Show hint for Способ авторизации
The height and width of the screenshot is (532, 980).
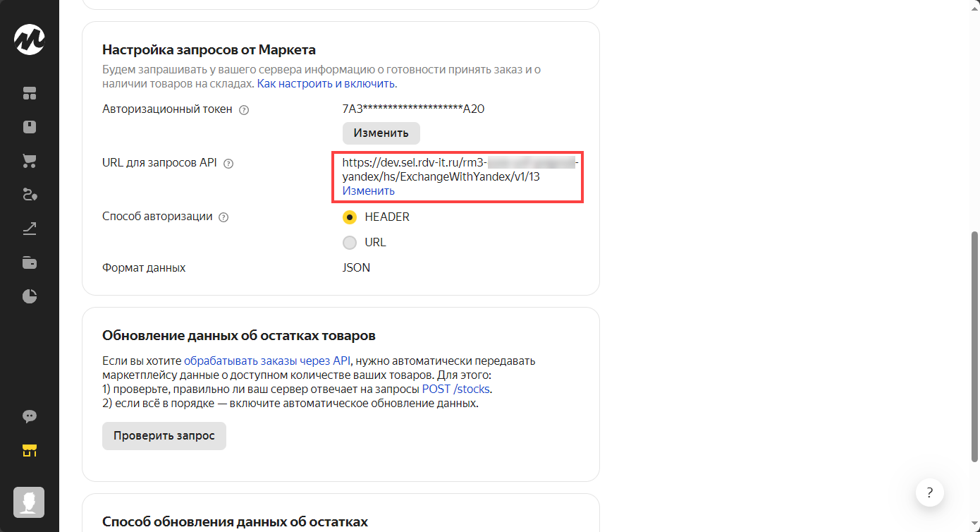click(x=224, y=217)
